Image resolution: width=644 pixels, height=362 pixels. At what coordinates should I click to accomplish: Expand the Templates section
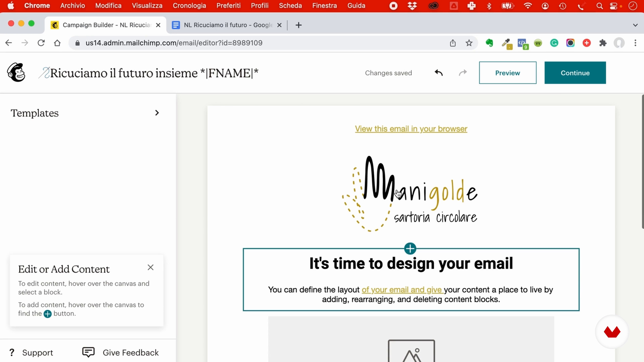[x=85, y=113]
